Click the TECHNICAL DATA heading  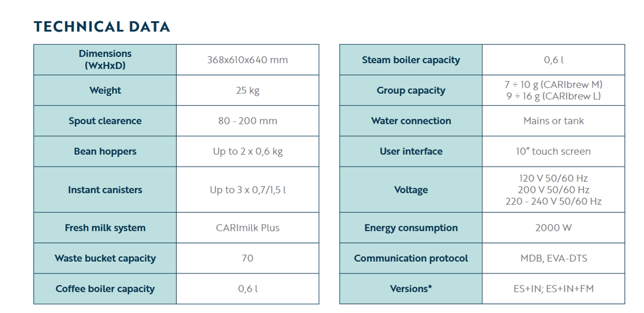101,26
